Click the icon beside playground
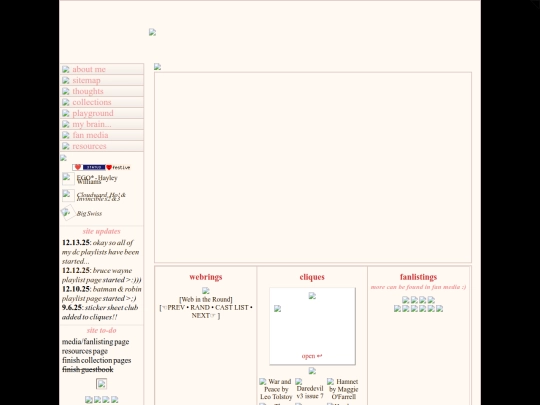The height and width of the screenshot is (405, 540). tap(66, 113)
